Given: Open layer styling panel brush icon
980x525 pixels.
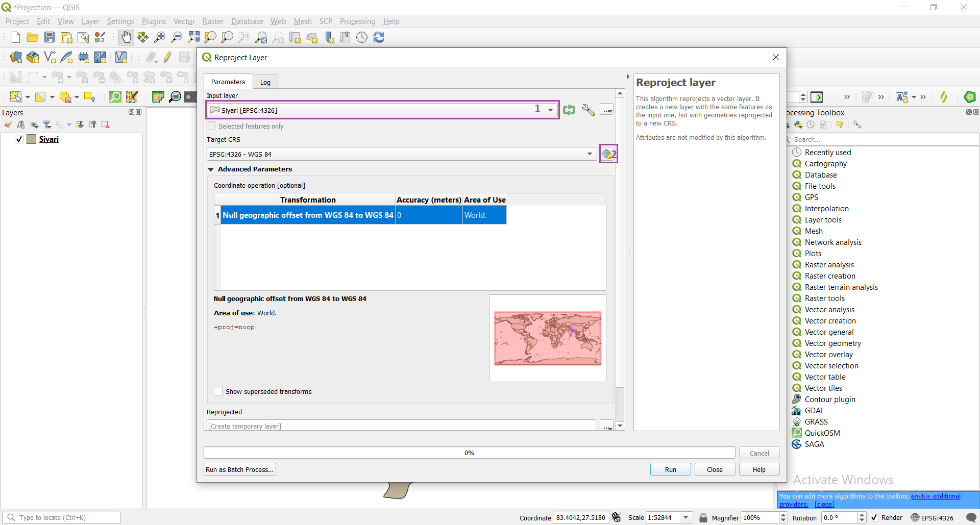Looking at the screenshot, I should (8, 124).
